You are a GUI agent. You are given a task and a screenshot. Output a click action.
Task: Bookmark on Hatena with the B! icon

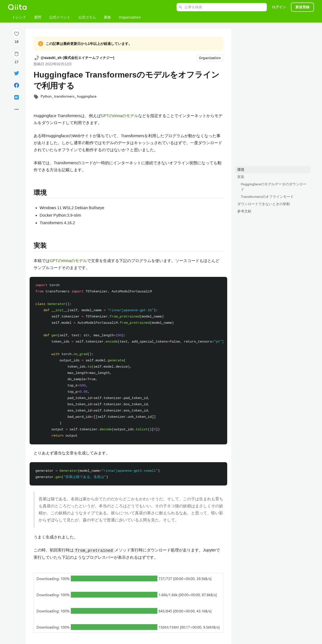click(17, 97)
